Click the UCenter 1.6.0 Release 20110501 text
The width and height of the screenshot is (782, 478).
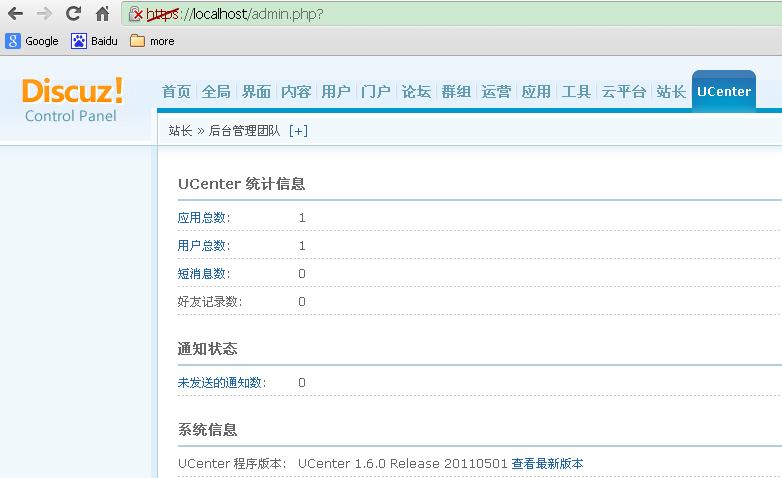point(402,464)
